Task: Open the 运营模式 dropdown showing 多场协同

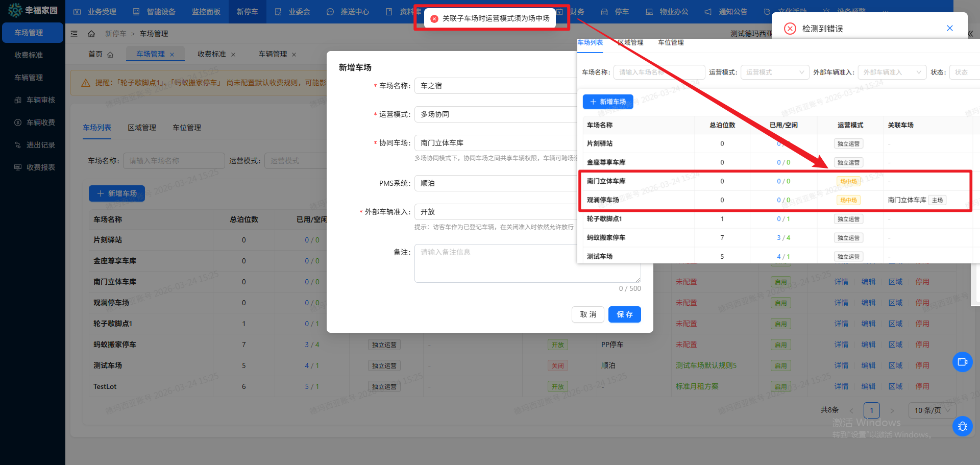Action: pos(495,114)
